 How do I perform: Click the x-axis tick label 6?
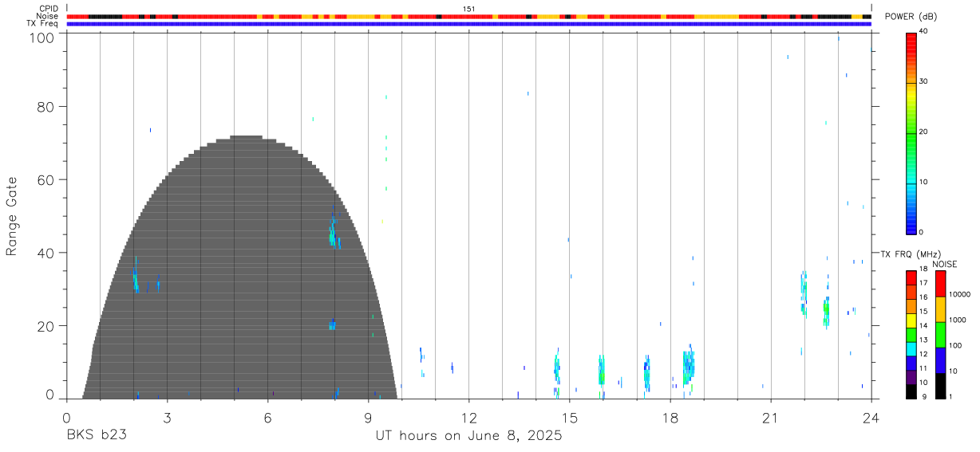[267, 418]
